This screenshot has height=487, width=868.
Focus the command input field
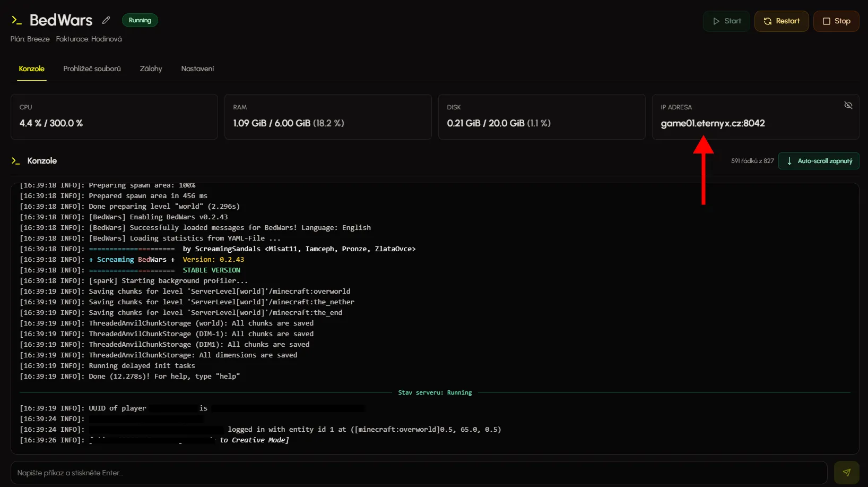click(x=419, y=473)
